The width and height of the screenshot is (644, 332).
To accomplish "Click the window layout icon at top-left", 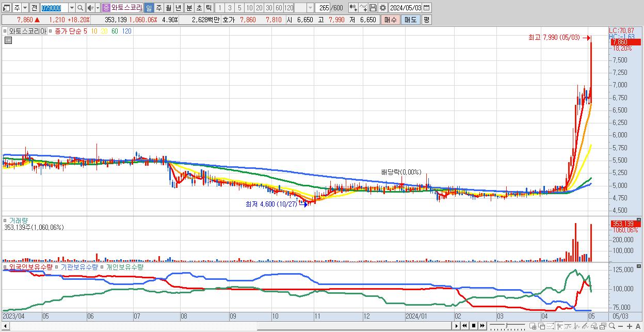I will [6, 8].
